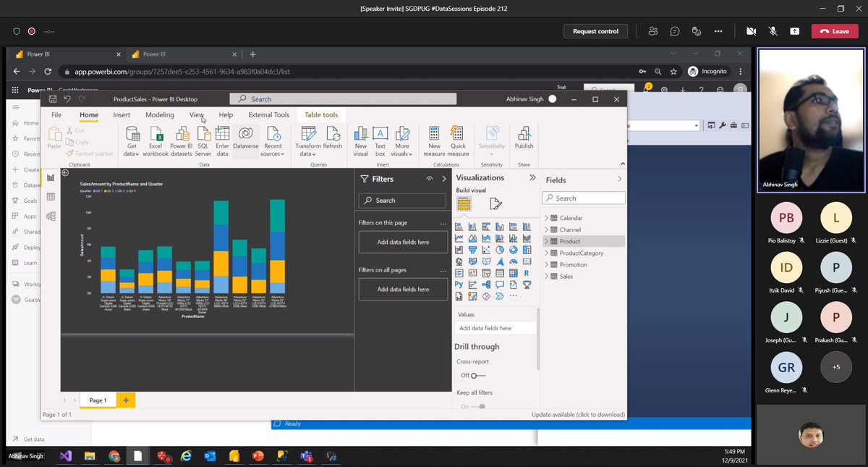Open Teams chat icon
This screenshot has width=868, height=467.
click(x=675, y=31)
